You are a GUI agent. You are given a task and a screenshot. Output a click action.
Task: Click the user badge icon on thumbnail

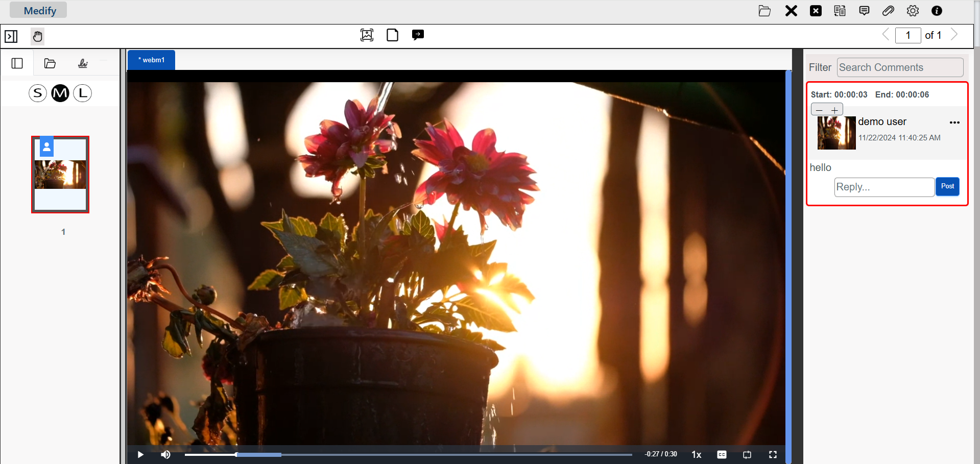(x=46, y=147)
